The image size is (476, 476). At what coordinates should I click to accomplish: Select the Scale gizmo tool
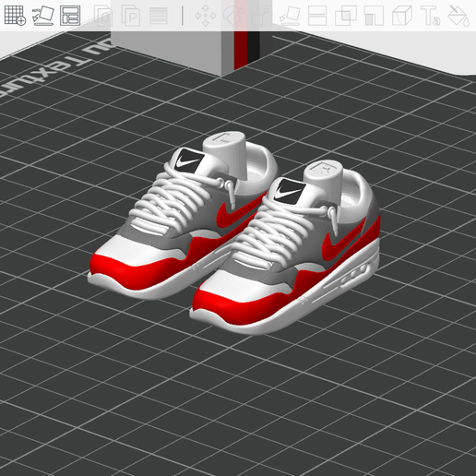261,15
